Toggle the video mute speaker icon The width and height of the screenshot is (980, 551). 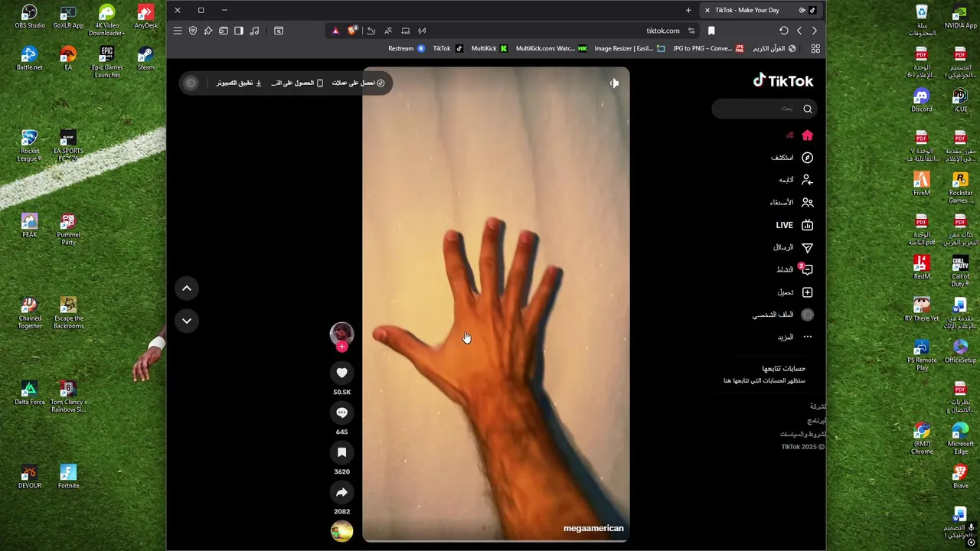tap(614, 83)
